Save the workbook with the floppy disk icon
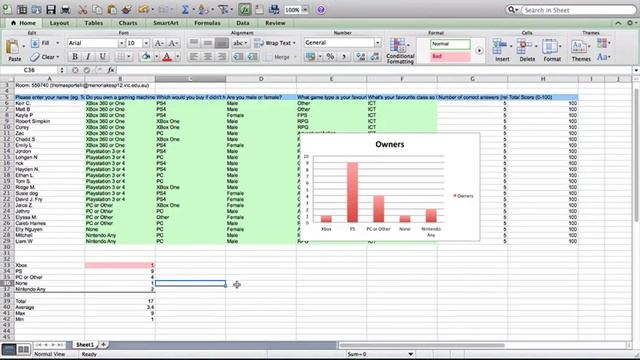 pos(51,9)
